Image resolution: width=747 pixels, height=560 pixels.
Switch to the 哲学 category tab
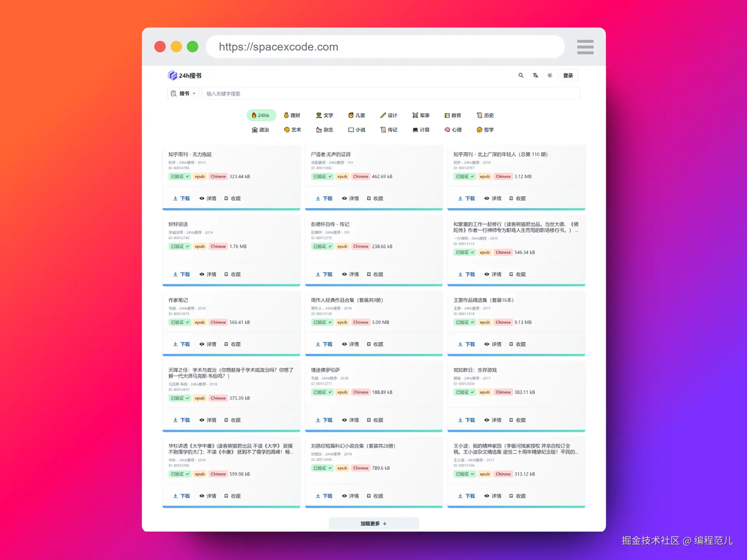(485, 130)
